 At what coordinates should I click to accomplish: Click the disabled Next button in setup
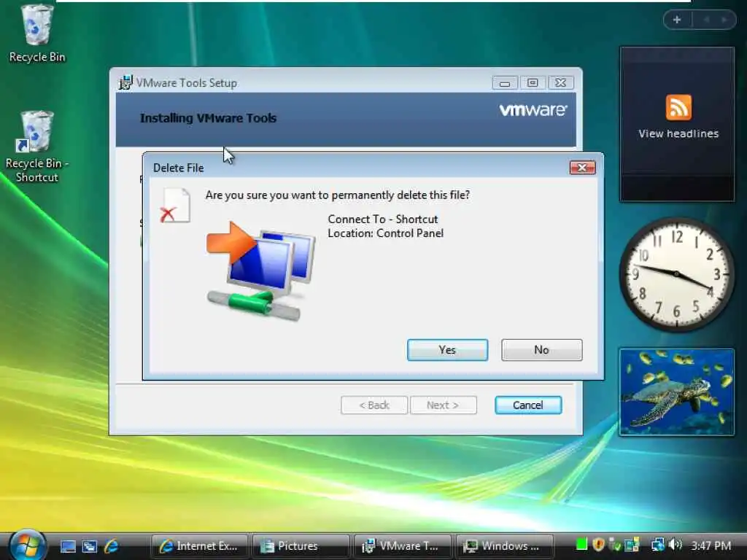[x=443, y=405]
